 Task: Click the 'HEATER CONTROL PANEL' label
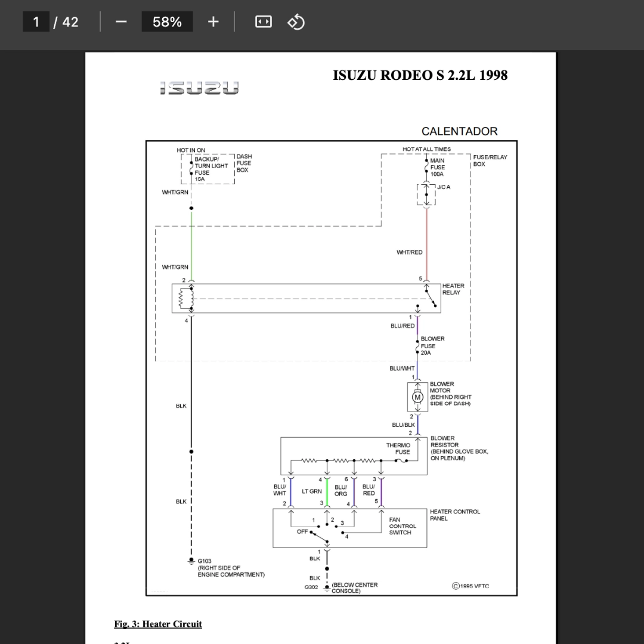(454, 515)
